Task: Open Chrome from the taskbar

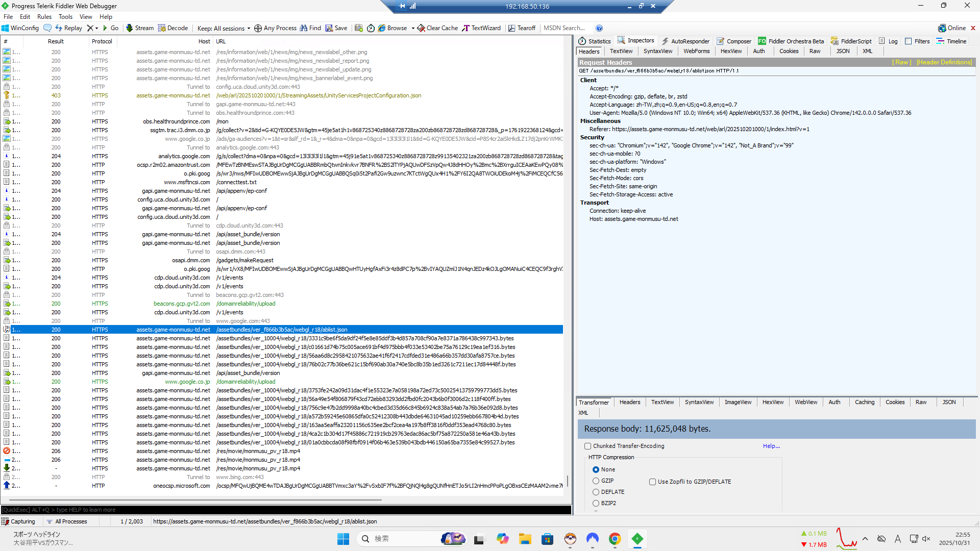Action: 615,539
